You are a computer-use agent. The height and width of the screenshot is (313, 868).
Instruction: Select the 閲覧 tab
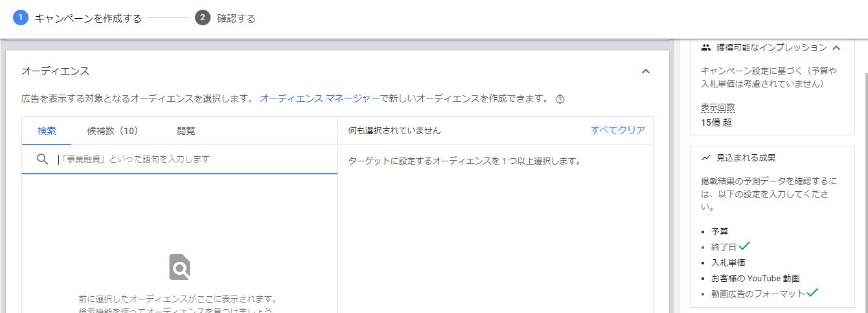pos(186,131)
